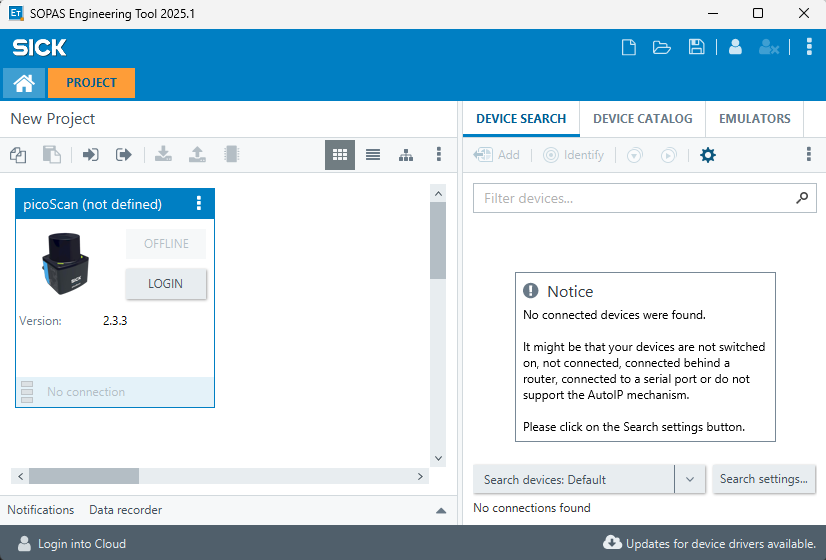This screenshot has height=560, width=826.
Task: Click the export device icon
Action: (123, 155)
